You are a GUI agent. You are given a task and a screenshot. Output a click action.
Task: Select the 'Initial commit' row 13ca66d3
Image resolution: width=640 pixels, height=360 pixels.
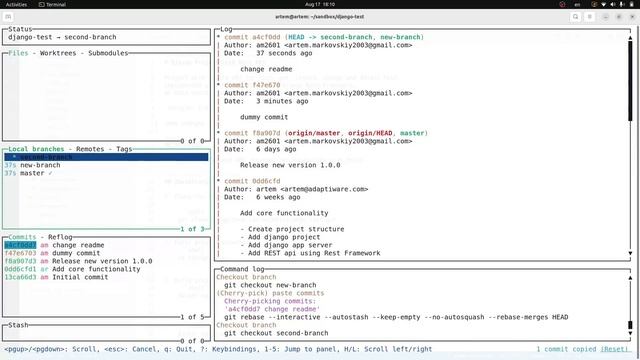[x=106, y=277]
